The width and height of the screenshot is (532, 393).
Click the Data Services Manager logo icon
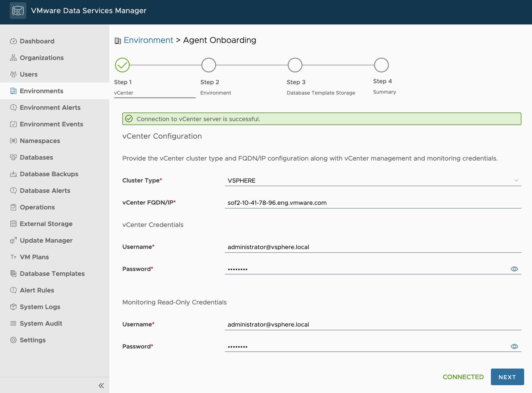click(18, 11)
